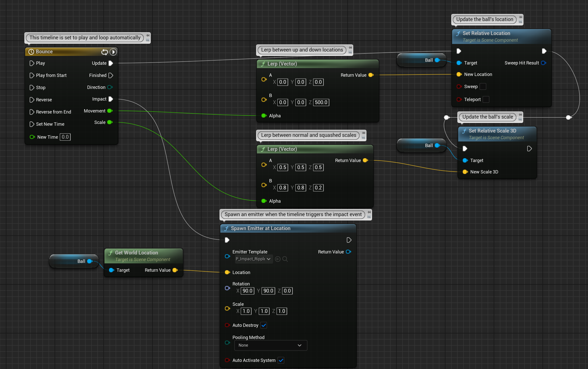Screen dimensions: 588x369
Task: Click the 'Lerp between up and down locations' comment
Action: pyautogui.click(x=302, y=50)
